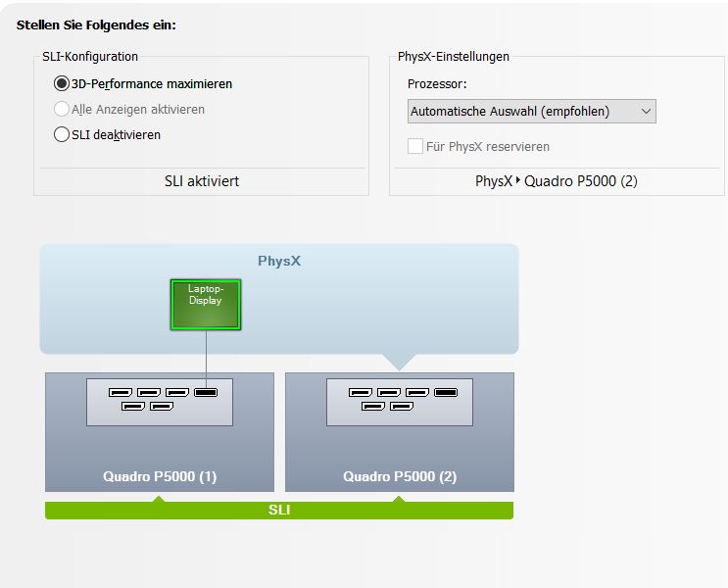728x588 pixels.
Task: Click the PhysX-Einstellungen group label
Action: tap(454, 57)
